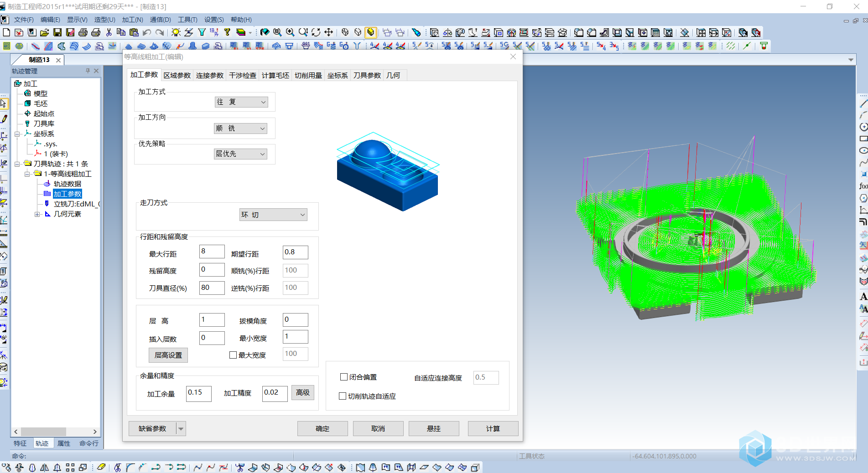Close the 轨迹管理 panel

coord(96,71)
